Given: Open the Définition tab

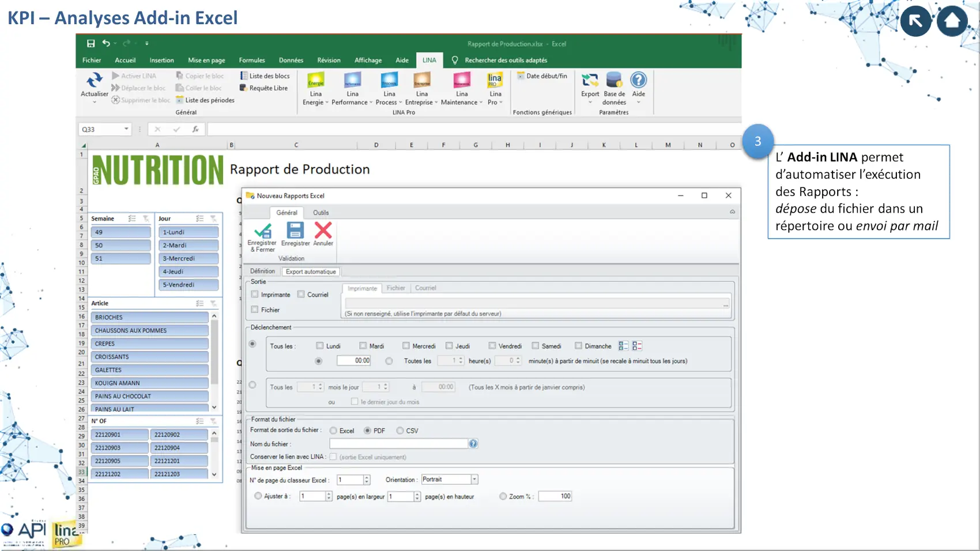Looking at the screenshot, I should [262, 271].
